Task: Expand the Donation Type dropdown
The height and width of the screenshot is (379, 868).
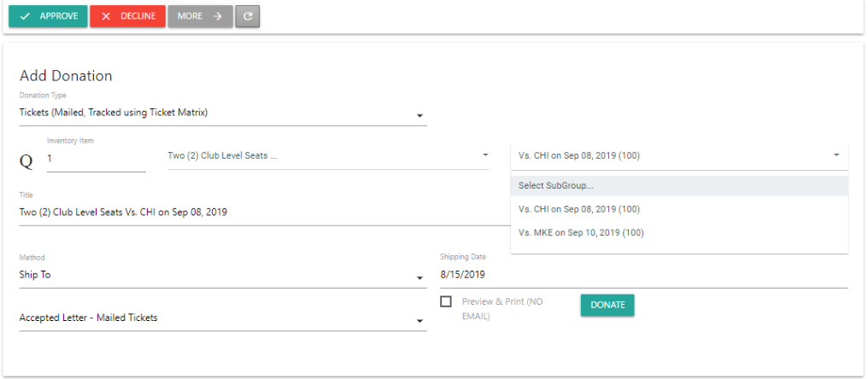Action: tap(419, 115)
